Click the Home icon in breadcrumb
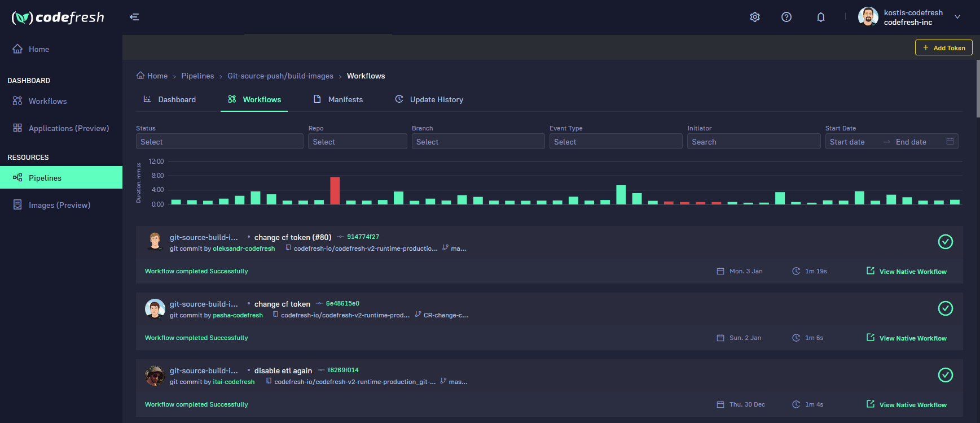Screen dimensions: 980x423 click(x=140, y=76)
